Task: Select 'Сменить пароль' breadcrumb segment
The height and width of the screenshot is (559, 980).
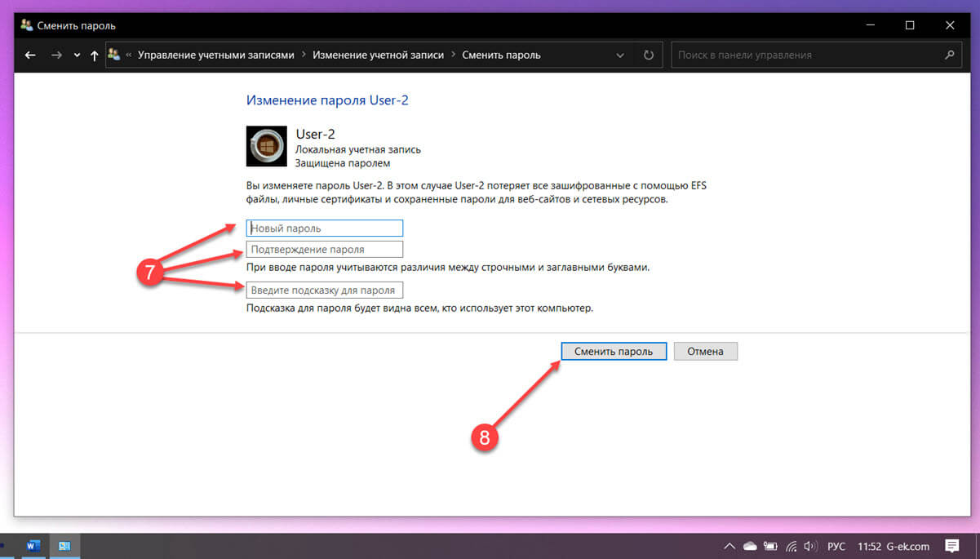Action: (x=501, y=55)
